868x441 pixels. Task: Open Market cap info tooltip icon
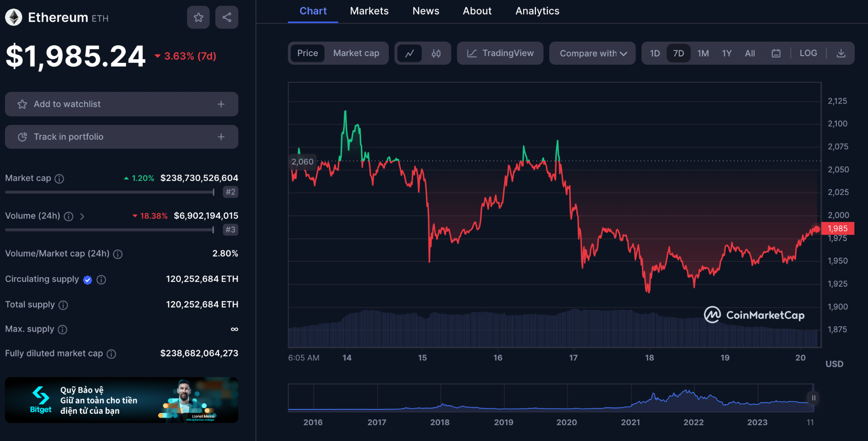coord(59,179)
